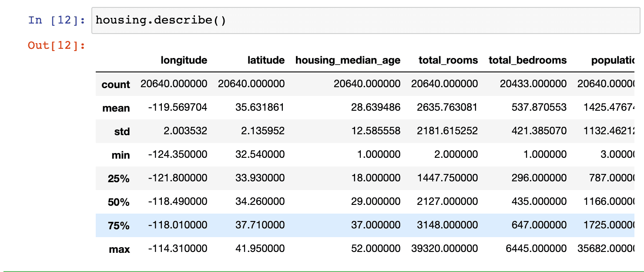
Task: Click the housing_median_age column header
Action: tap(348, 60)
